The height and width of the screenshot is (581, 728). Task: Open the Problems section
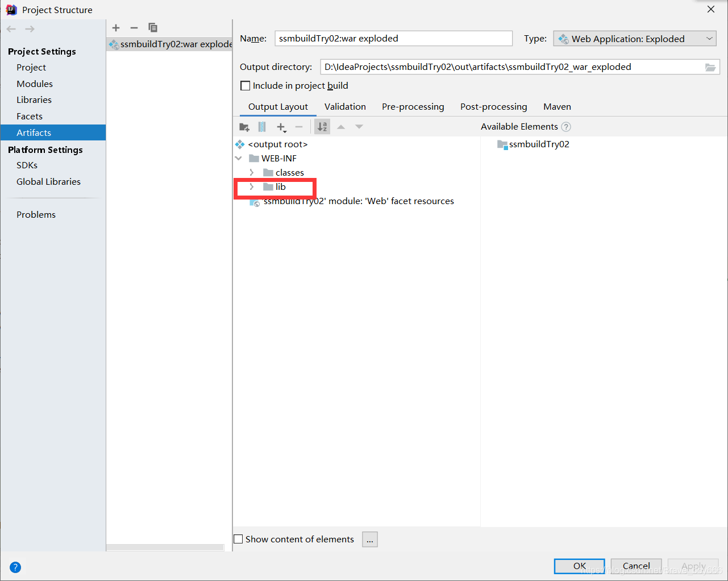(36, 215)
